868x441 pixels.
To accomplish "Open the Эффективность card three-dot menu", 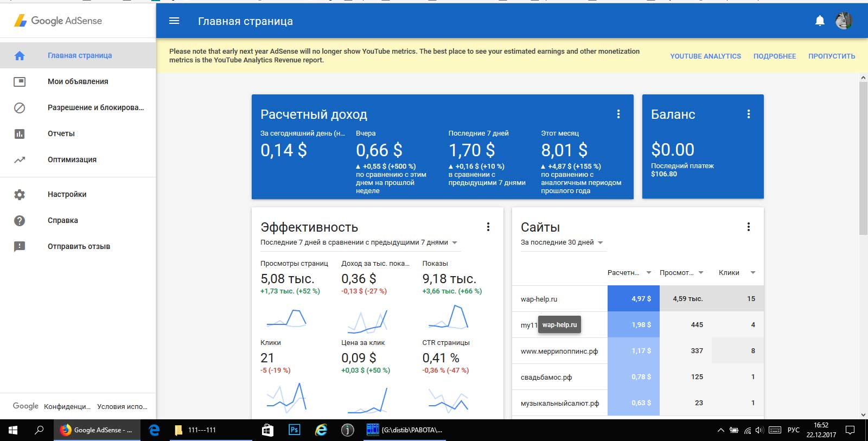I will click(x=488, y=227).
